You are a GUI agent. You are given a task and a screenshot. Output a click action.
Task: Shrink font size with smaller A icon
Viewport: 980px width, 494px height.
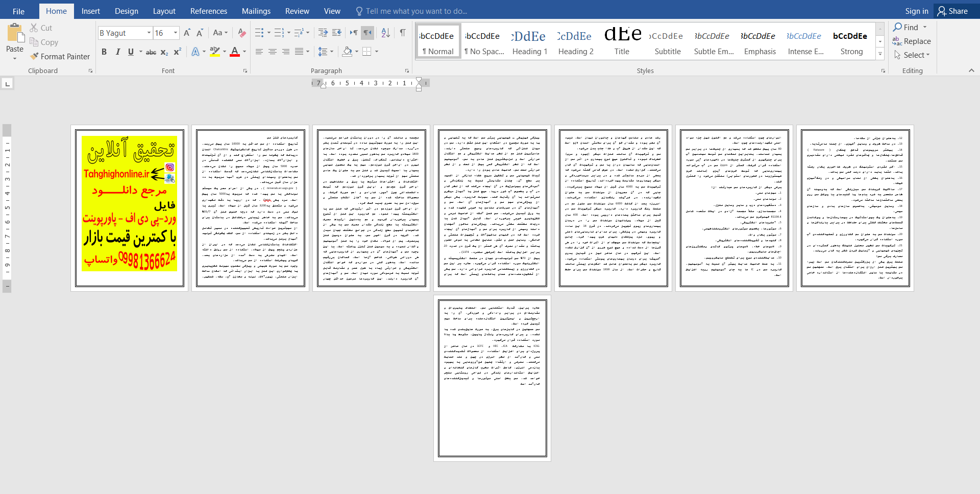click(x=200, y=33)
